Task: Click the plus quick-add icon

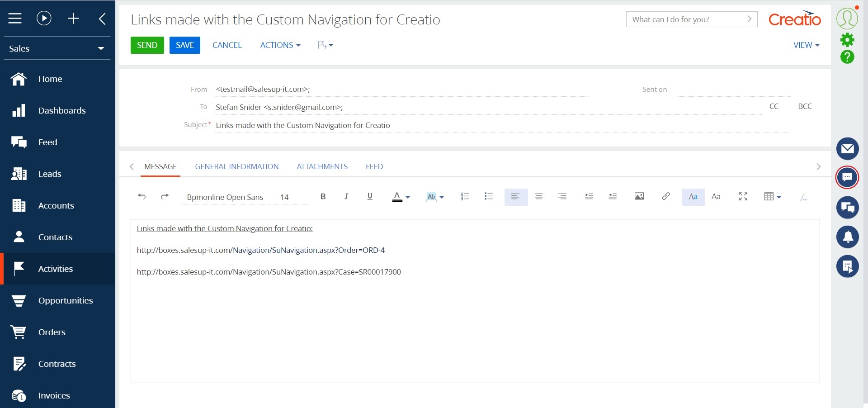Action: tap(73, 18)
